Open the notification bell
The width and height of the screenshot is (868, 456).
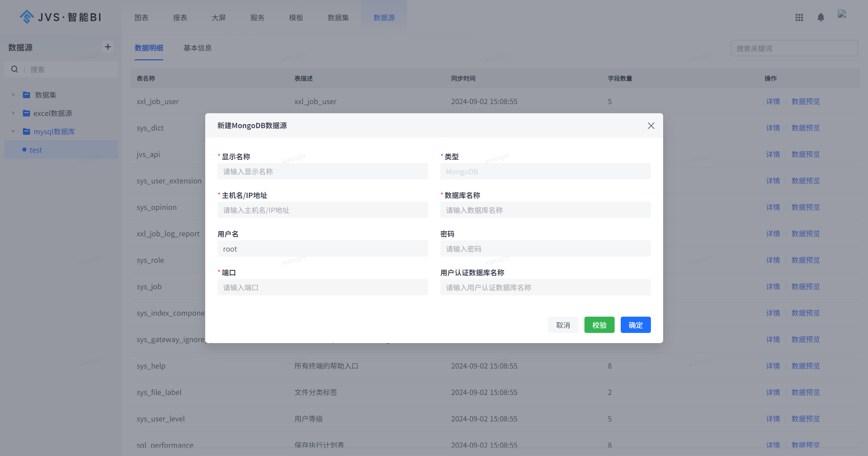click(821, 17)
